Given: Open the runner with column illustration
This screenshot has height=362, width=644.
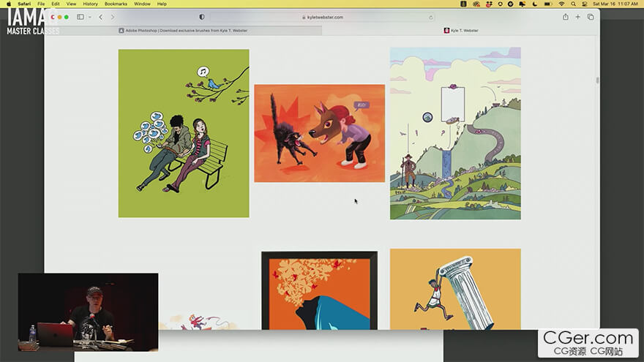Looking at the screenshot, I should 455,290.
